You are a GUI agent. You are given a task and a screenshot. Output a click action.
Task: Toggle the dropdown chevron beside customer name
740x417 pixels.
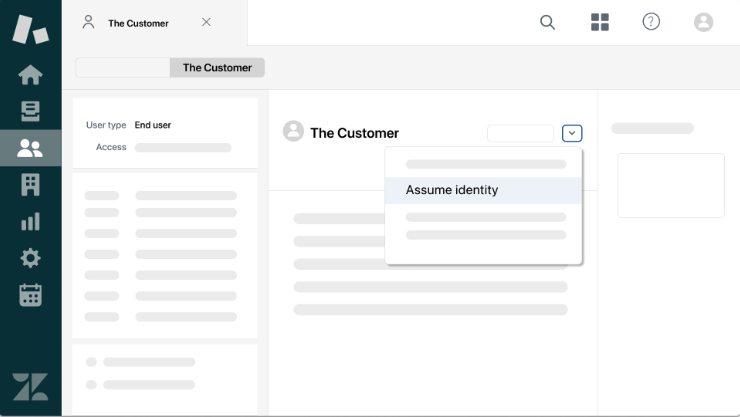[x=572, y=133]
